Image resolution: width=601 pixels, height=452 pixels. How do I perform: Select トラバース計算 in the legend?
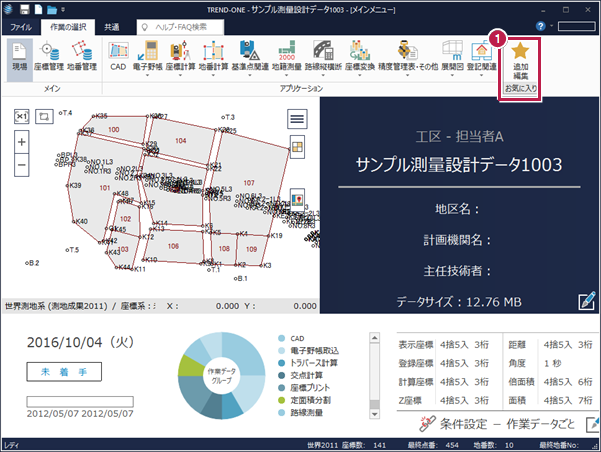tap(314, 363)
